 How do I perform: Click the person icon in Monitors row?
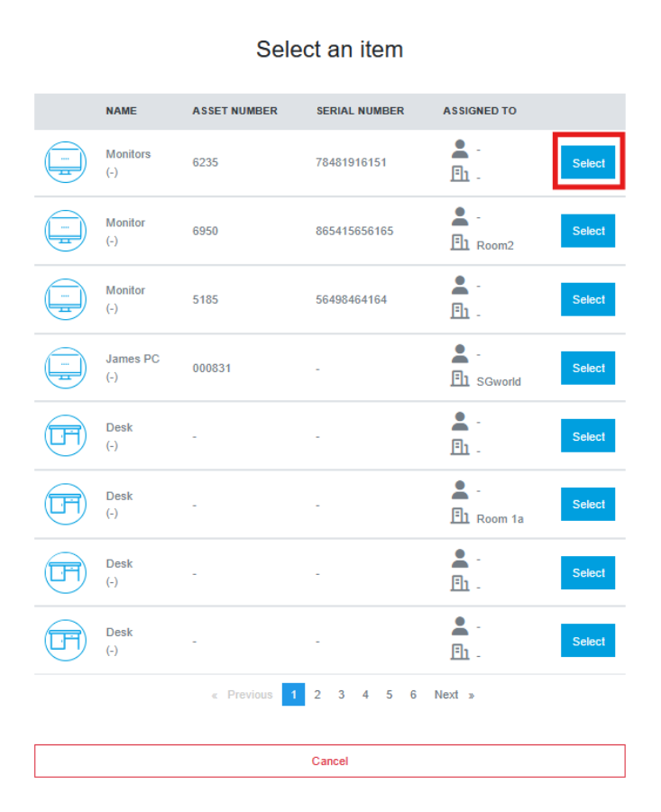point(460,150)
